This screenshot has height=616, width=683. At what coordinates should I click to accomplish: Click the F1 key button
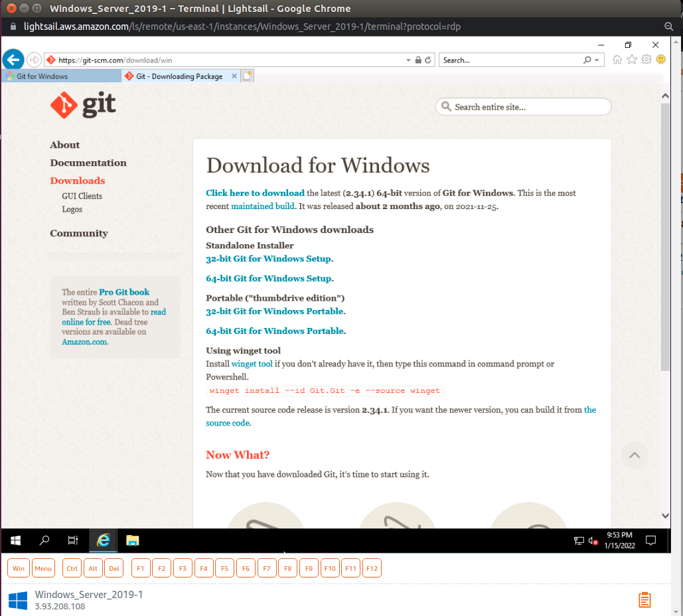coord(140,568)
